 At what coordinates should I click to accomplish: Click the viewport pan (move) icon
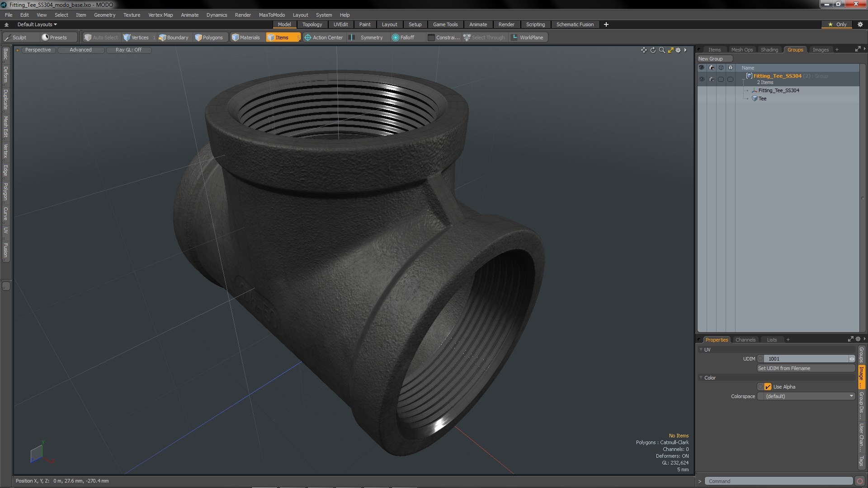(644, 50)
